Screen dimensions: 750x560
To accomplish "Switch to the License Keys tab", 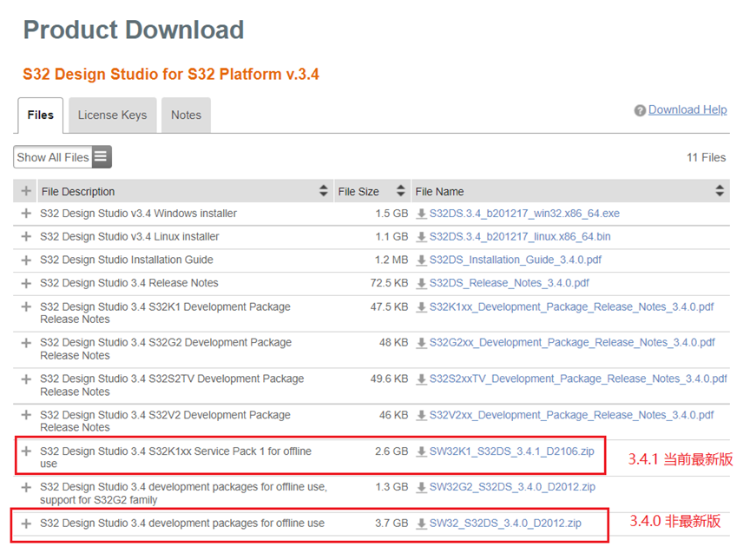I will 112,115.
